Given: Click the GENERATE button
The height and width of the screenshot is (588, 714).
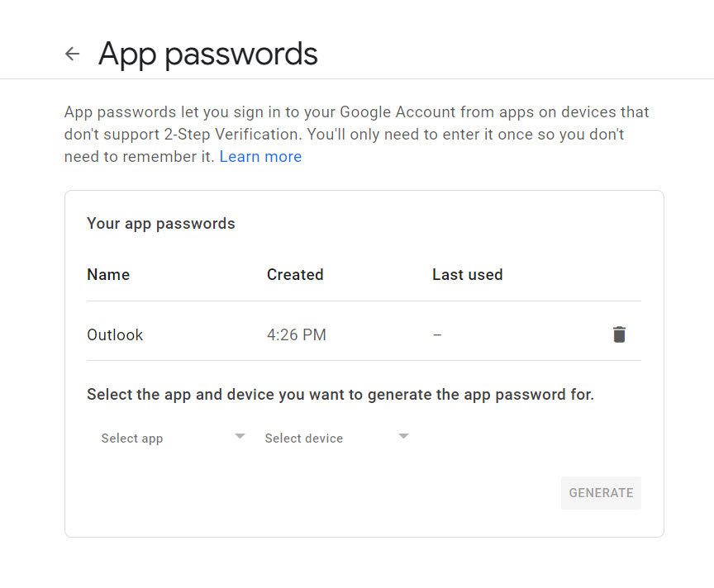Looking at the screenshot, I should point(601,493).
